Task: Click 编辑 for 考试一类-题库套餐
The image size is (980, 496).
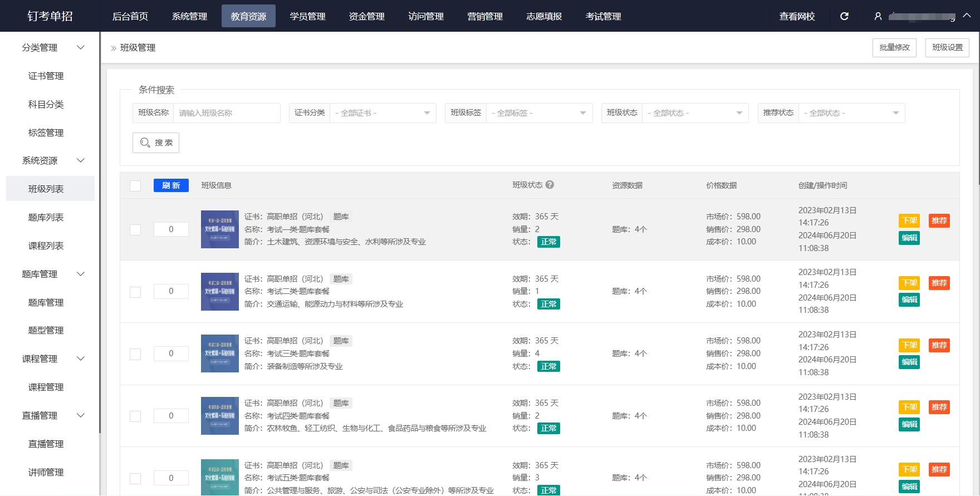Action: (909, 238)
